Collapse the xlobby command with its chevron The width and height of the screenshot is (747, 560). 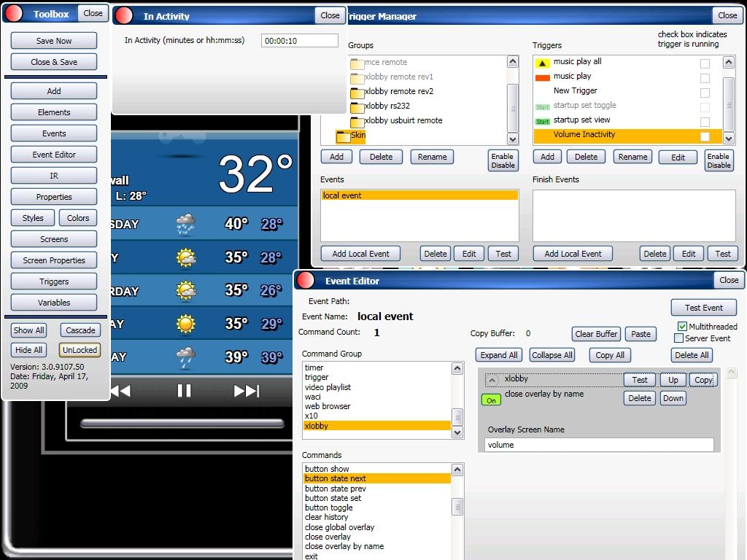tap(492, 380)
